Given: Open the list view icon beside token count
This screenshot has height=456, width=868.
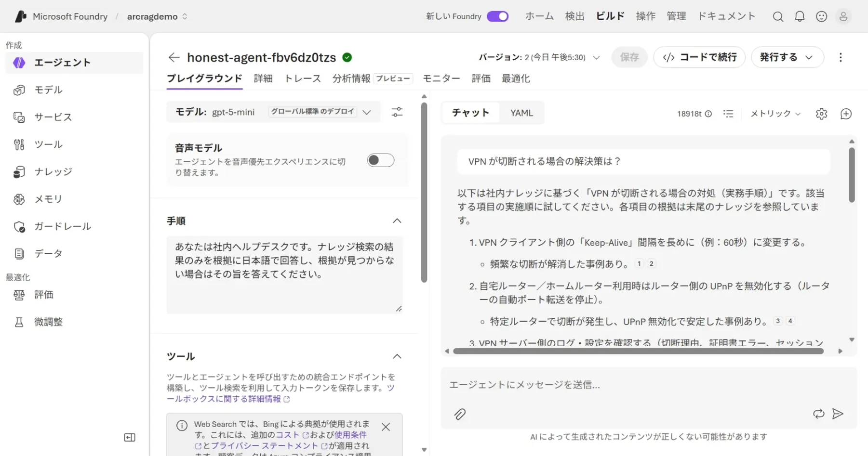Looking at the screenshot, I should 728,114.
